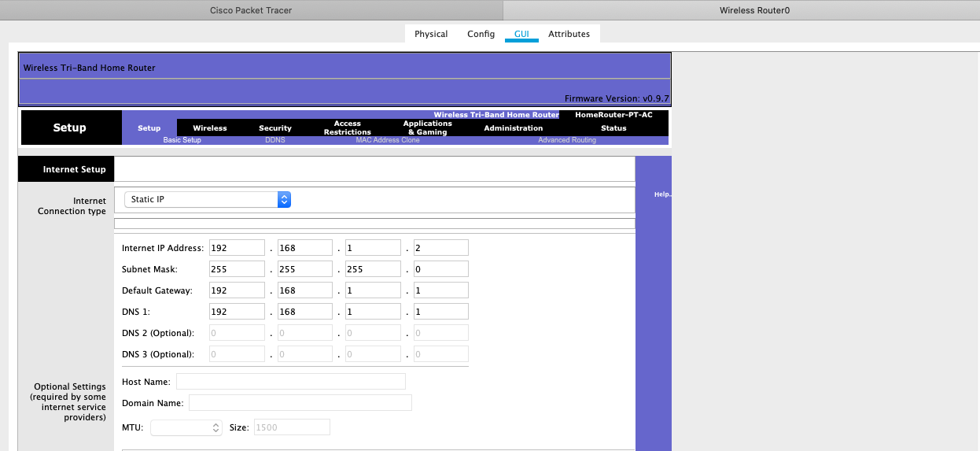Screen dimensions: 980x451
Task: Click last octet of Internet IP Address
Action: (x=441, y=247)
